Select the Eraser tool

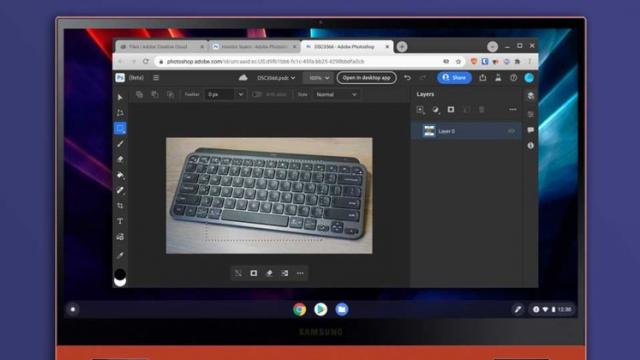pos(120,159)
